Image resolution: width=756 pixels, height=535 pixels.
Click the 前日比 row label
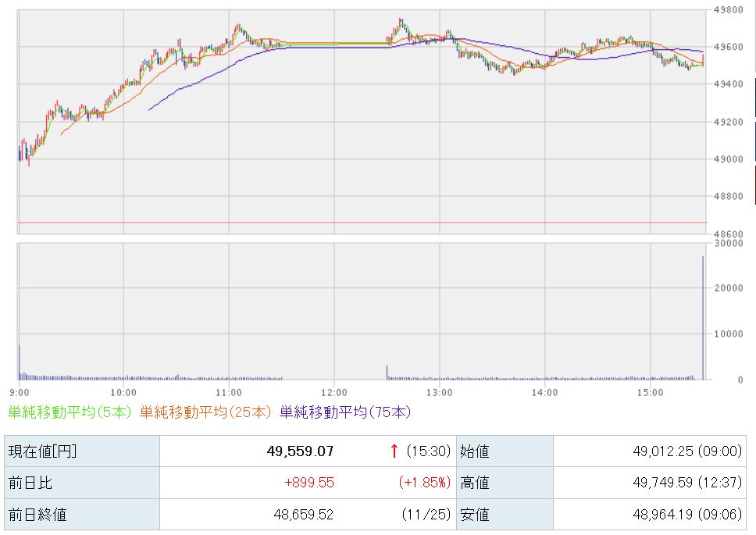point(30,483)
